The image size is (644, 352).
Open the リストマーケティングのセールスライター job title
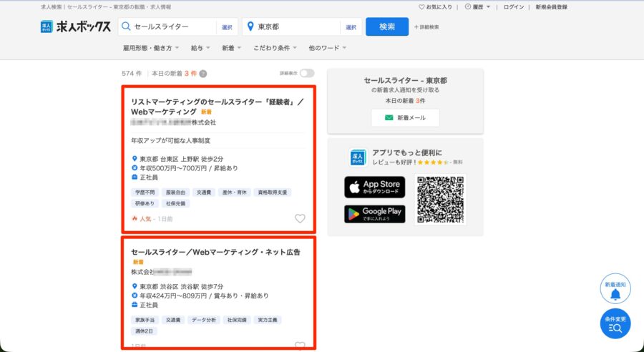click(218, 107)
